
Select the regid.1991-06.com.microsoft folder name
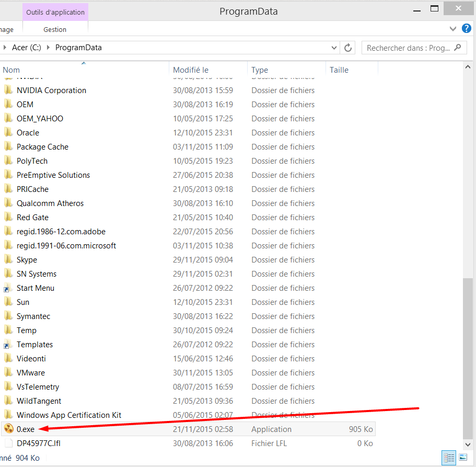tap(66, 245)
